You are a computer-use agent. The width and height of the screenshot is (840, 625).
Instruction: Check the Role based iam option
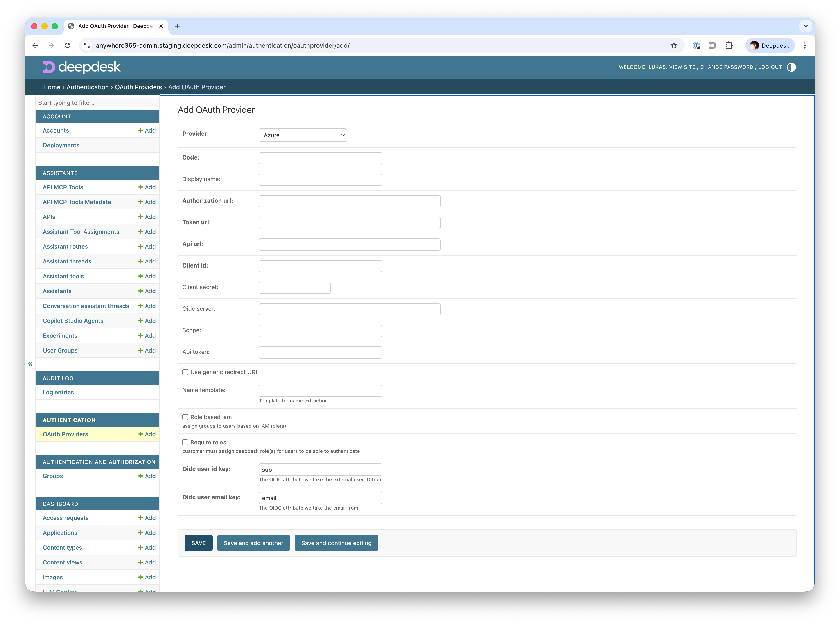pos(185,417)
